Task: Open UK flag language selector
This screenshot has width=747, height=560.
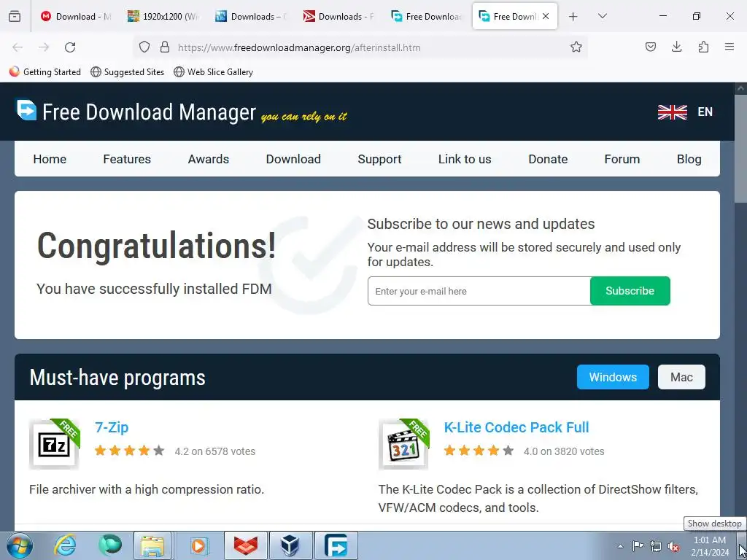Action: click(672, 112)
